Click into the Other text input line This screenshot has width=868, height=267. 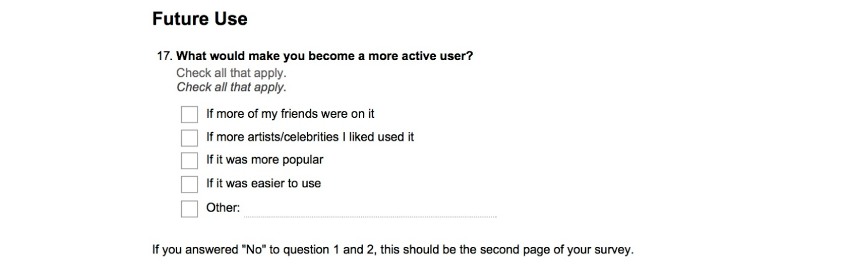370,210
